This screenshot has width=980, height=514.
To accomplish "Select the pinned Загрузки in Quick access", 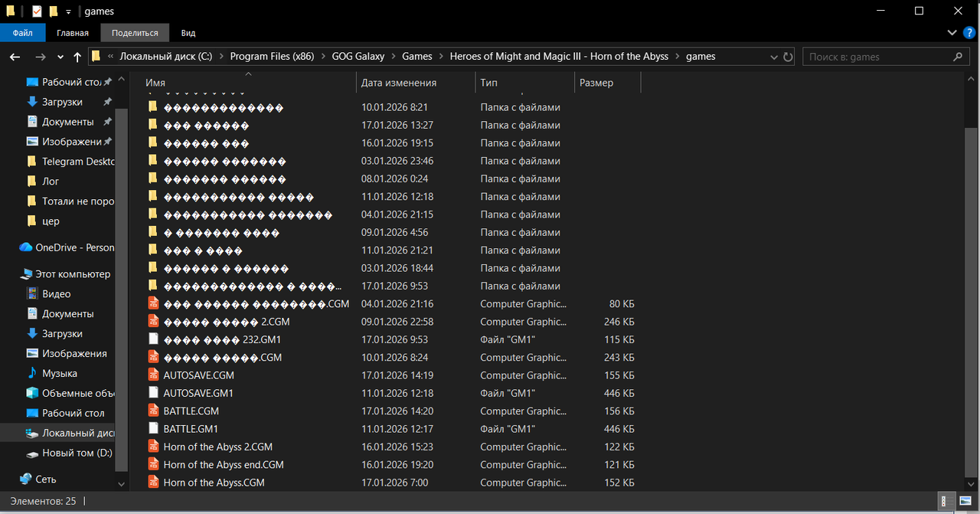I will point(62,102).
